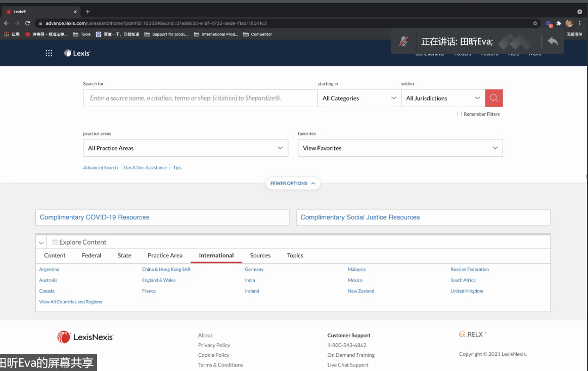588x371 pixels.
Task: Click into the main search text field
Action: (x=200, y=98)
